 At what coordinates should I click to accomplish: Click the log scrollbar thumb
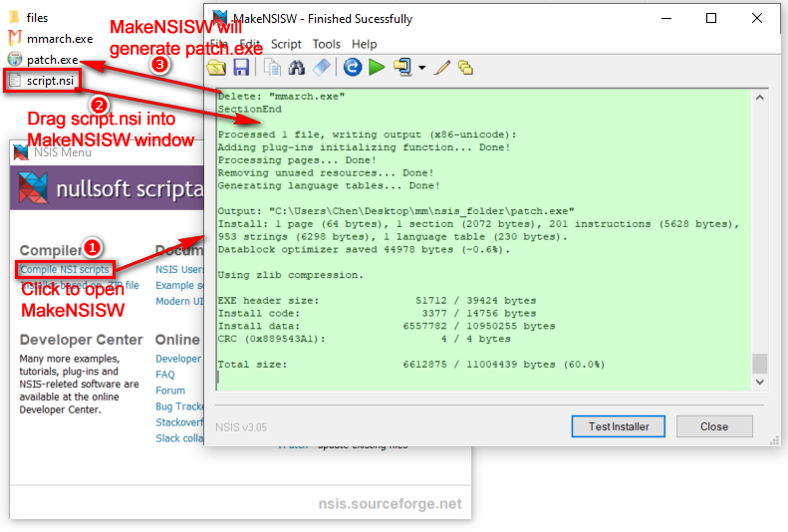759,364
